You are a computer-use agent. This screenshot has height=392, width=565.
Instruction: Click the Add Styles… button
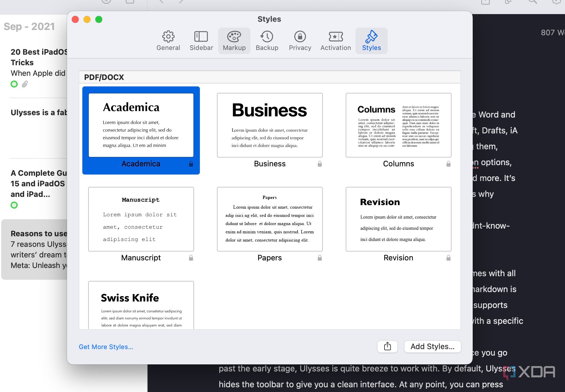432,346
